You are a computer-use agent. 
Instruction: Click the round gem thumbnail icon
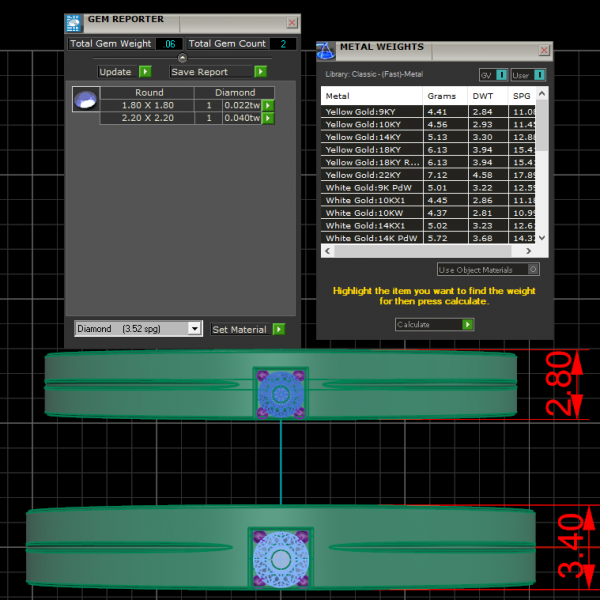click(87, 98)
